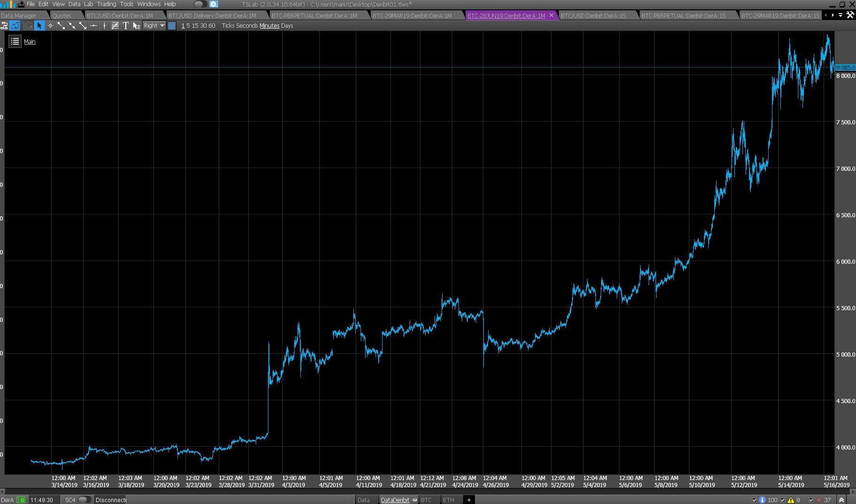Select the horizontal line drawing tool

point(93,26)
